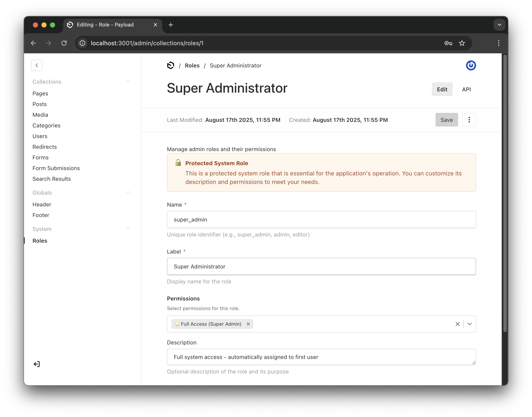Select the Edit tab
532x417 pixels.
tap(442, 89)
